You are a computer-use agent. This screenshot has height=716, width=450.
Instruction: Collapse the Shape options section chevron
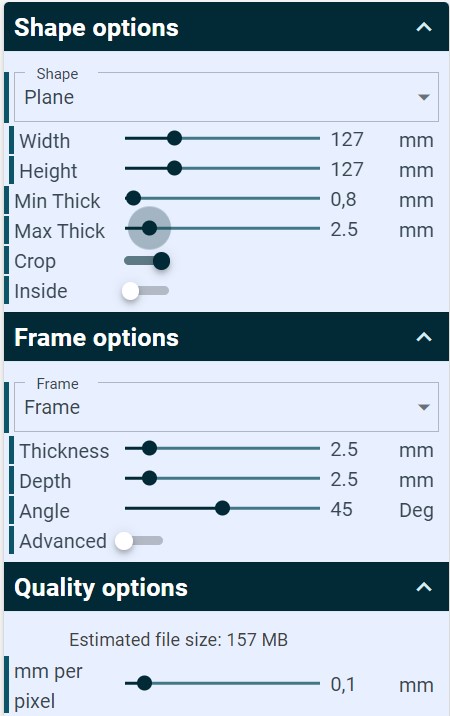point(424,27)
